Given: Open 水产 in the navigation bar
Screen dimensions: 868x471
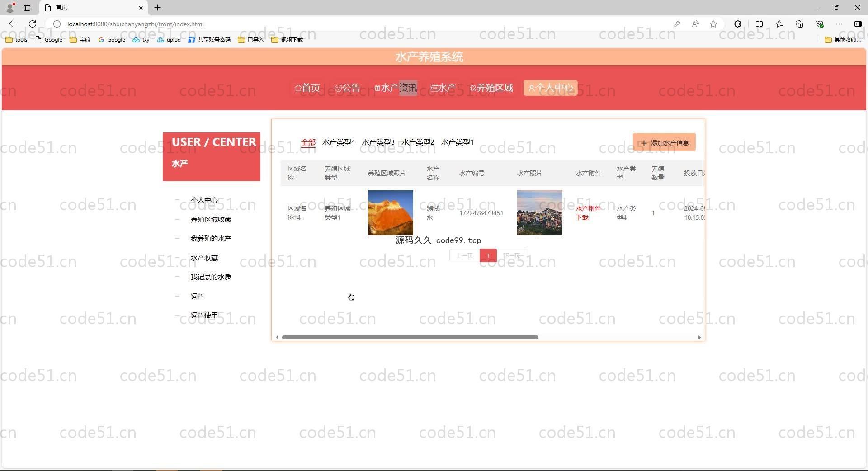Looking at the screenshot, I should (443, 88).
